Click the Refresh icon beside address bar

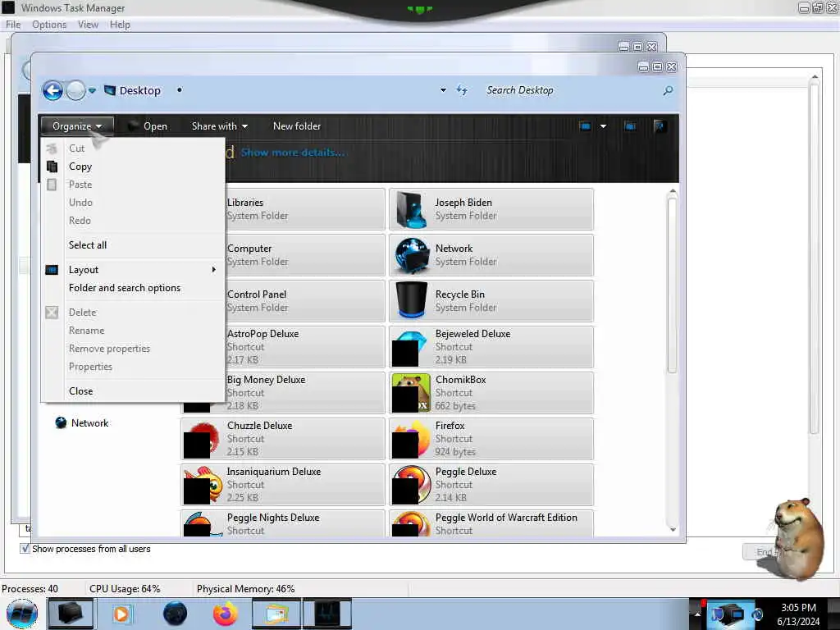tap(462, 90)
